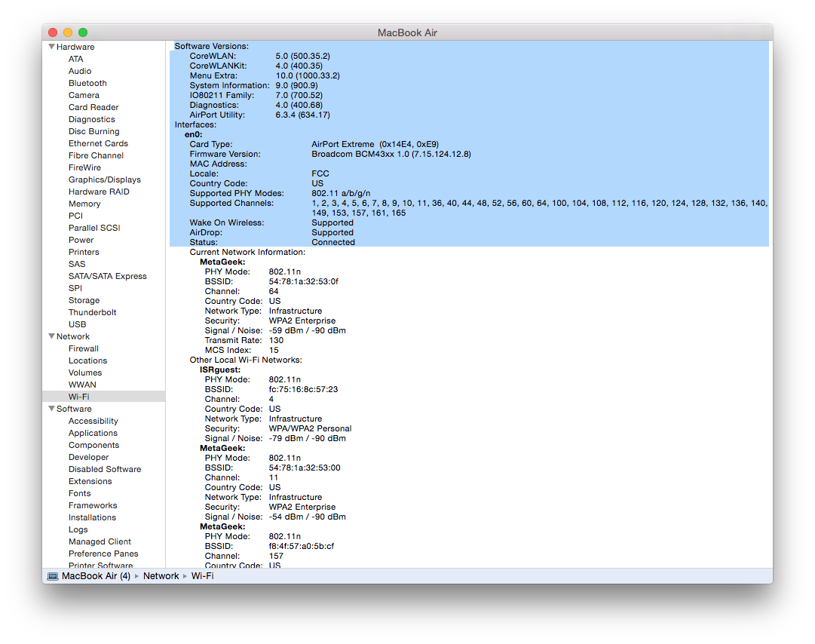Select Extensions under Software

tap(90, 481)
